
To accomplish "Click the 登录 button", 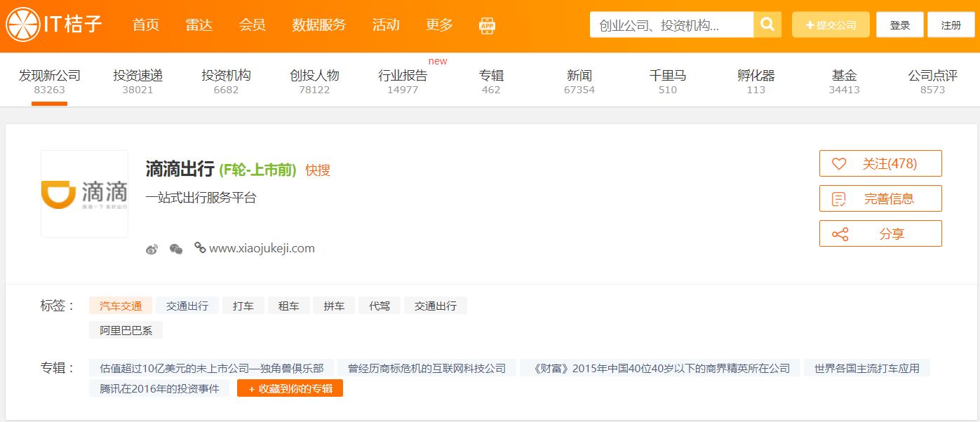I will pyautogui.click(x=900, y=25).
